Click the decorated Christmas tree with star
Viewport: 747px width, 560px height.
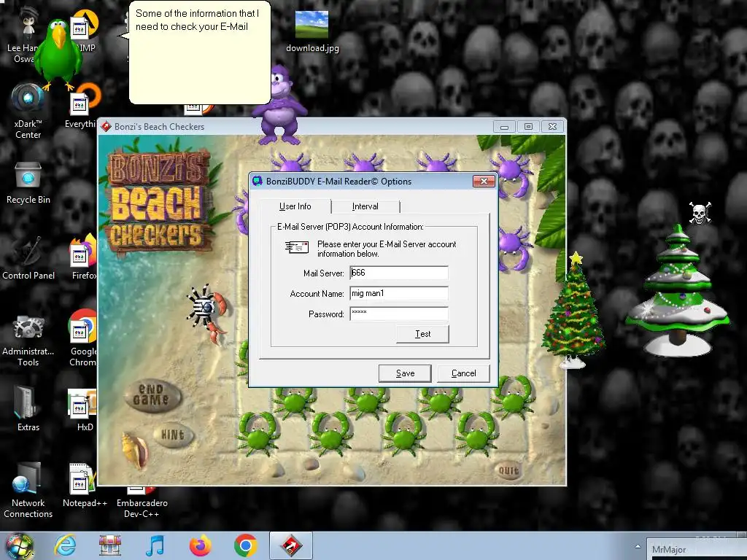point(573,310)
